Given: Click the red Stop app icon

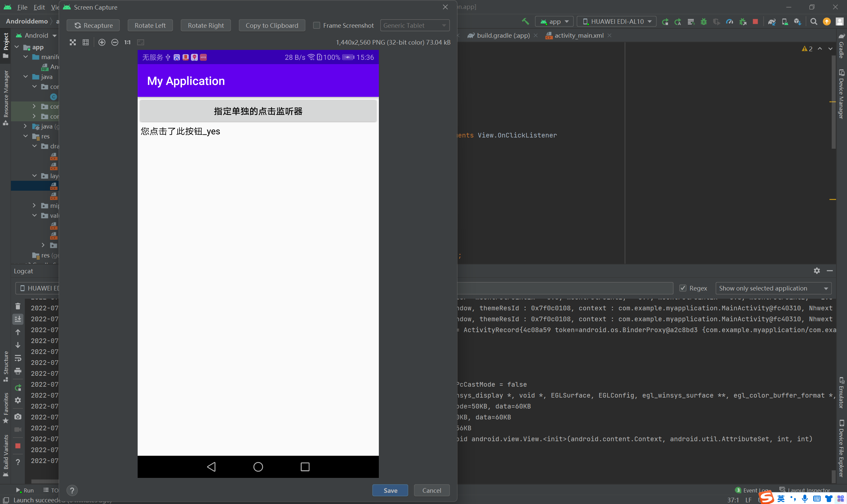Looking at the screenshot, I should click(755, 21).
